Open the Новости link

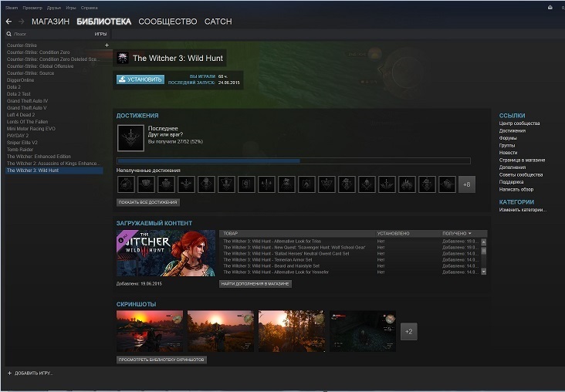point(508,153)
